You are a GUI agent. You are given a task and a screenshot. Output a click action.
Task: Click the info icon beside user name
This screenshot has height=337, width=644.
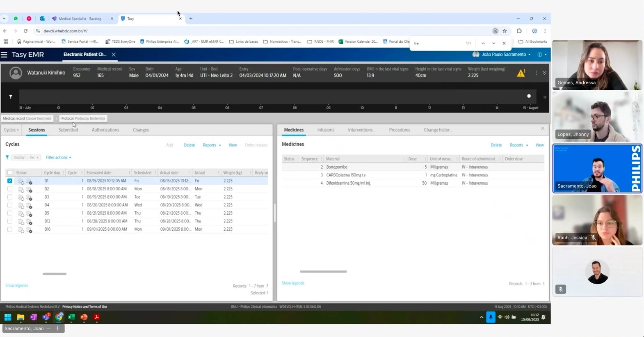540,55
